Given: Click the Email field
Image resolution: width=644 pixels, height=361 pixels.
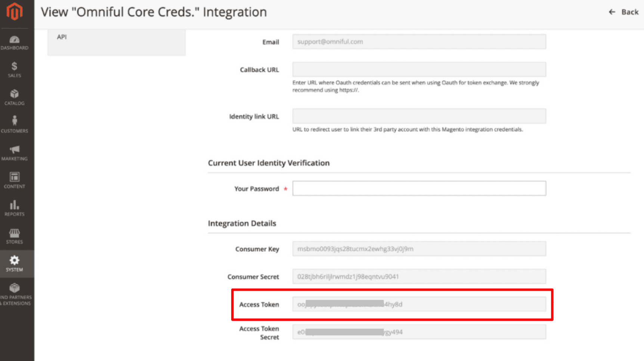Looking at the screenshot, I should [419, 42].
